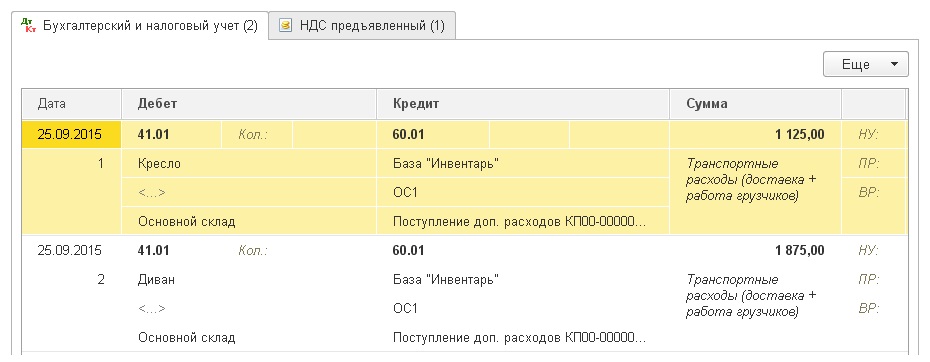
Task: Click the Дата column header
Action: point(71,104)
